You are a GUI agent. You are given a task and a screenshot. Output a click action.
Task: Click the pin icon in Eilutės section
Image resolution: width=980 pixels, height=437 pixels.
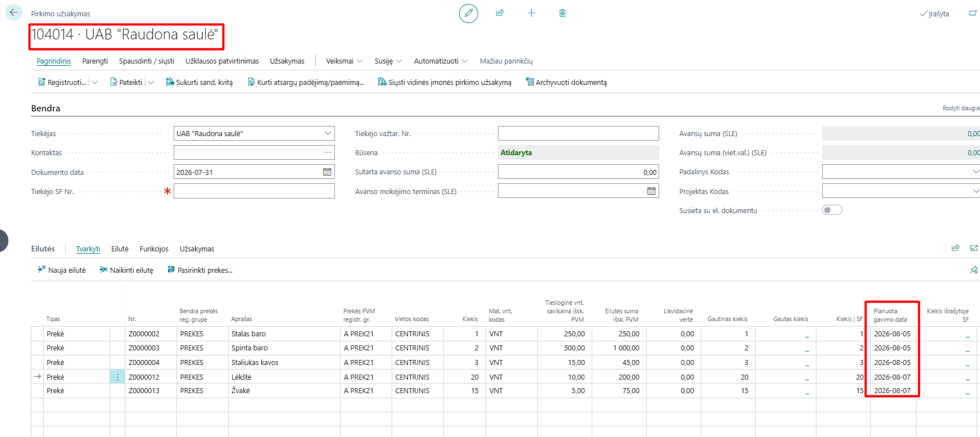click(974, 270)
